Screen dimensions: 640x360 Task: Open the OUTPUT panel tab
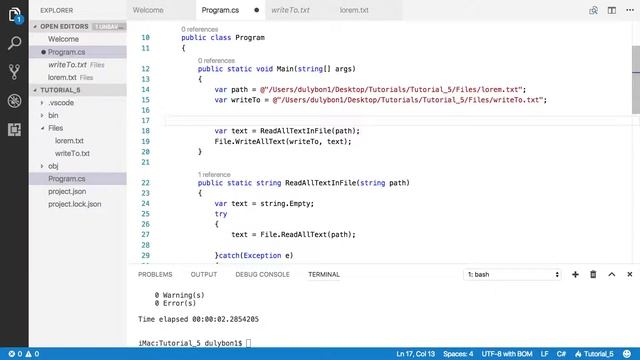click(x=204, y=274)
